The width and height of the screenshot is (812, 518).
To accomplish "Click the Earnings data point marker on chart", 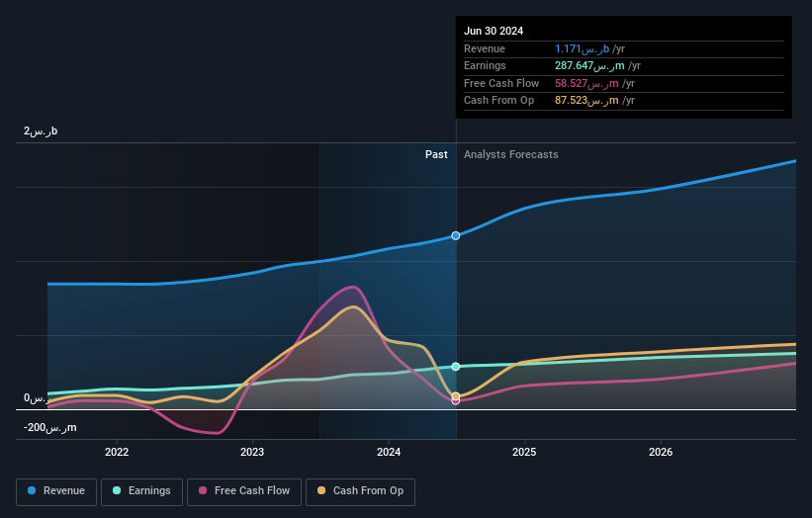I will (456, 367).
